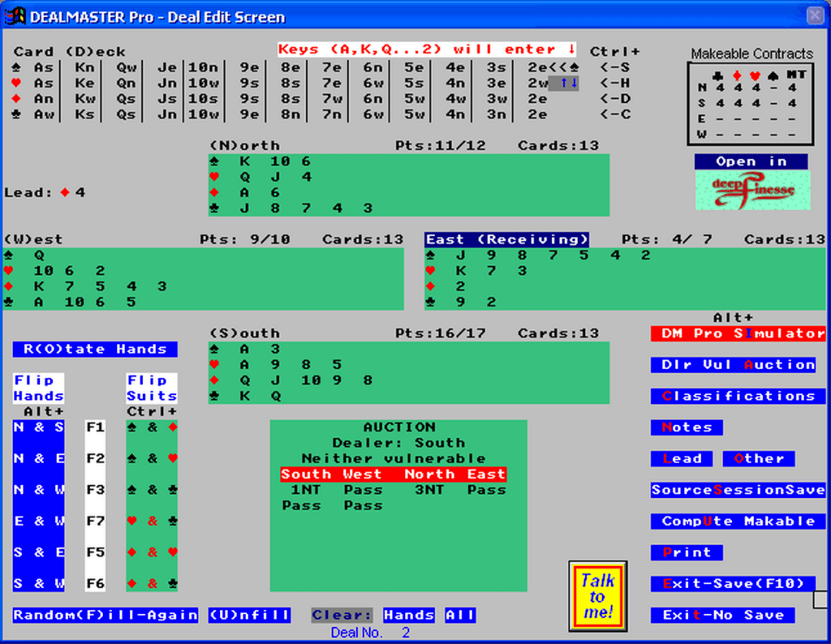The height and width of the screenshot is (644, 831).
Task: Click the DEALMASTER Pro title bar icon
Action: (x=15, y=16)
